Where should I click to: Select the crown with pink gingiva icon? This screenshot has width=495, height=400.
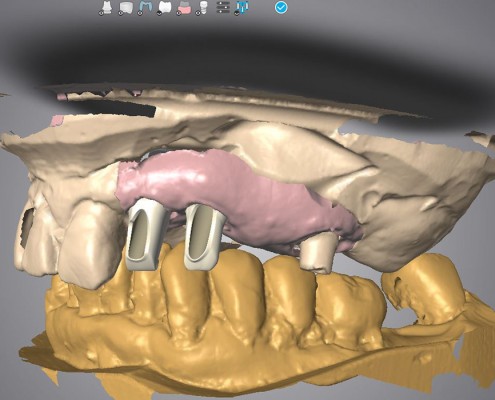pyautogui.click(x=184, y=7)
